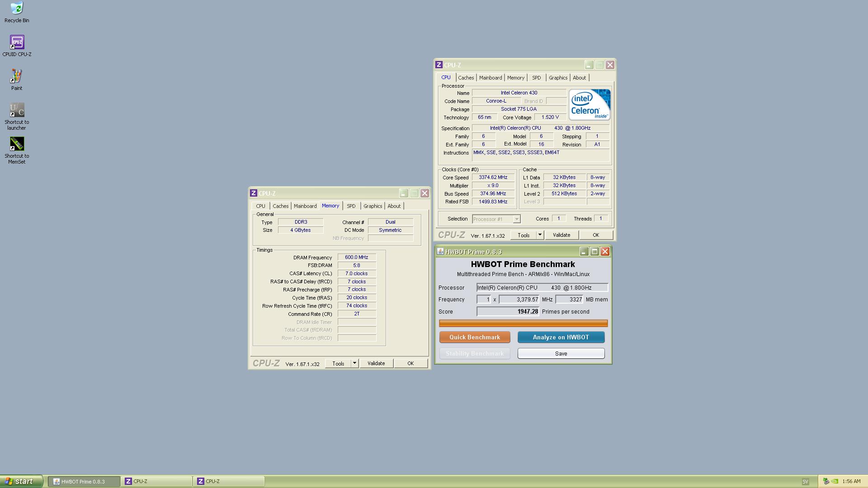Click the Package Socket 775 LGA value

(x=519, y=109)
